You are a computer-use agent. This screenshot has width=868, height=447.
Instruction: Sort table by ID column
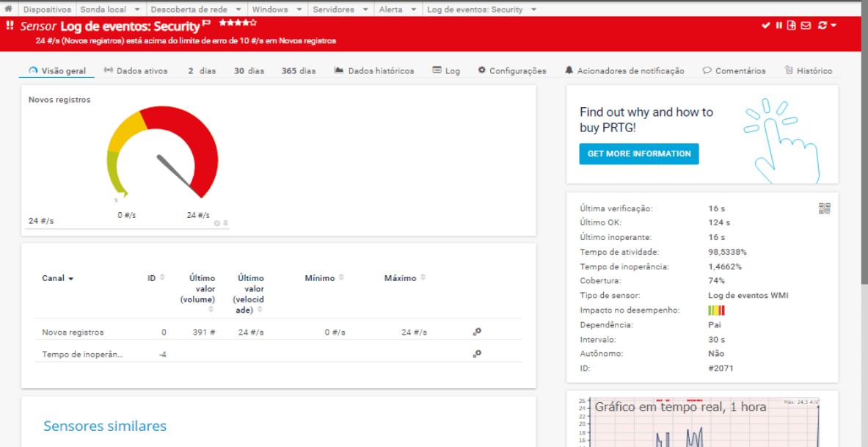click(156, 278)
